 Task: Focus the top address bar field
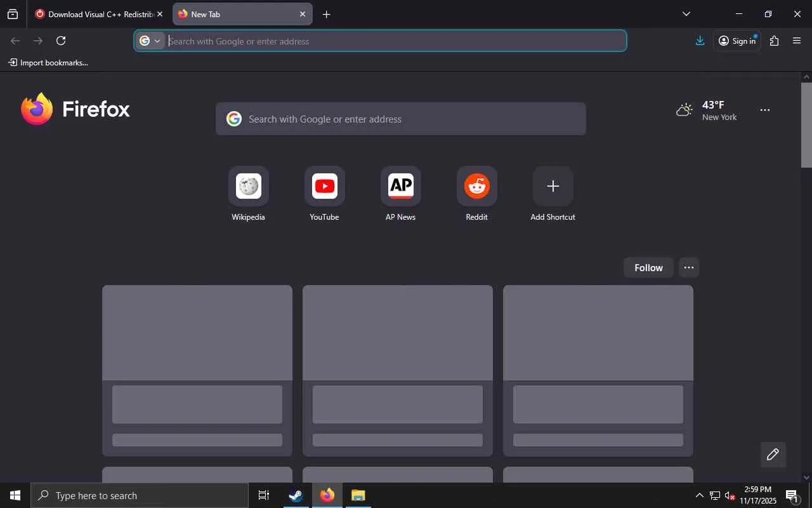pyautogui.click(x=381, y=41)
